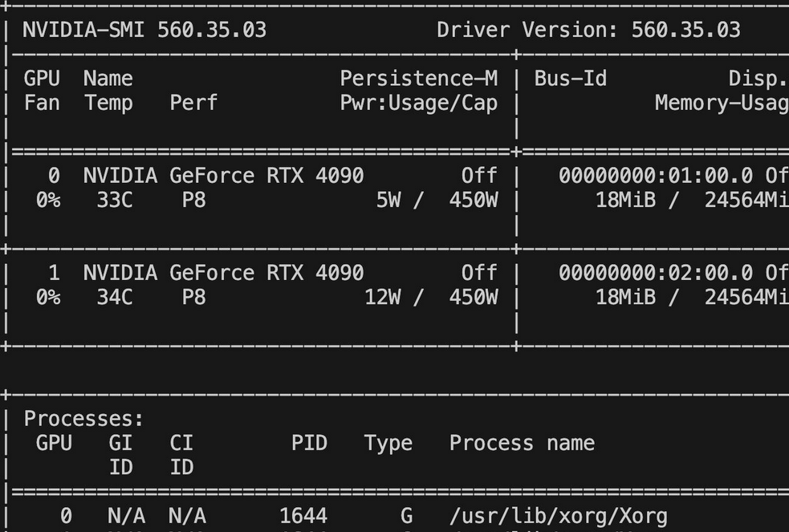
Task: Click the Processes: section heading
Action: (x=83, y=419)
